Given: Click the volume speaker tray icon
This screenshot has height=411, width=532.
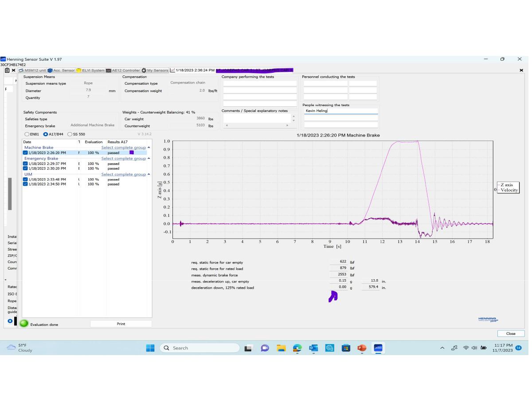Looking at the screenshot, I should click(x=474, y=348).
